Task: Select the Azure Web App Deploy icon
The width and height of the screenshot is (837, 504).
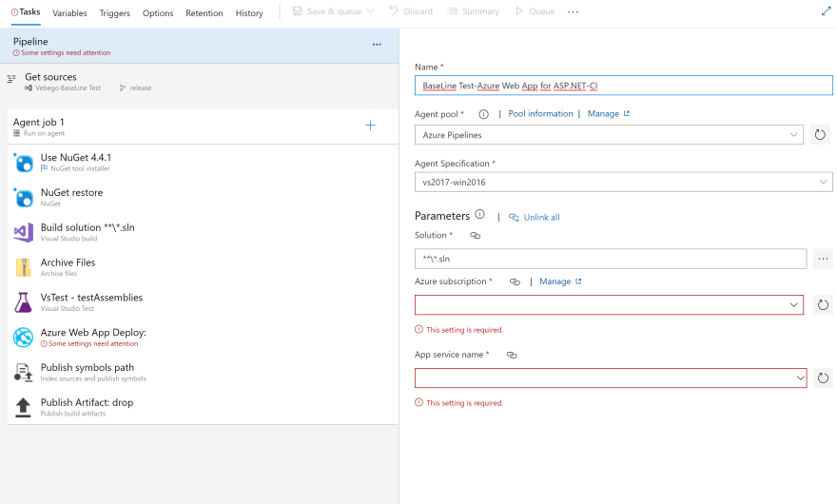Action: [24, 338]
